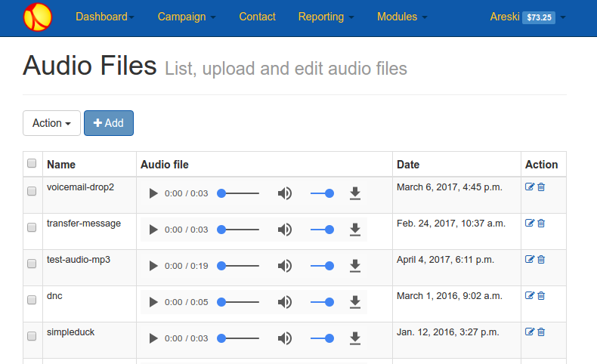Check the select-all checkbox in table header
Viewport: 597px width, 364px height.
coord(32,163)
